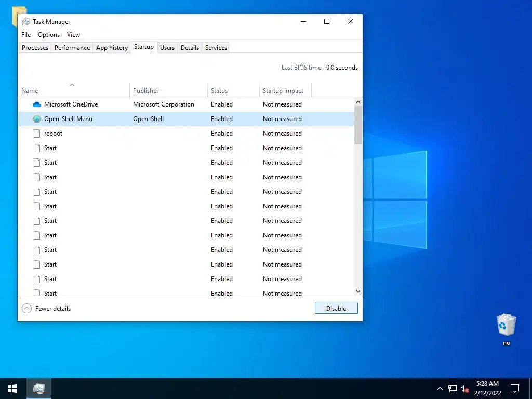The height and width of the screenshot is (399, 532).
Task: Sort by the Name column header
Action: pyautogui.click(x=74, y=90)
